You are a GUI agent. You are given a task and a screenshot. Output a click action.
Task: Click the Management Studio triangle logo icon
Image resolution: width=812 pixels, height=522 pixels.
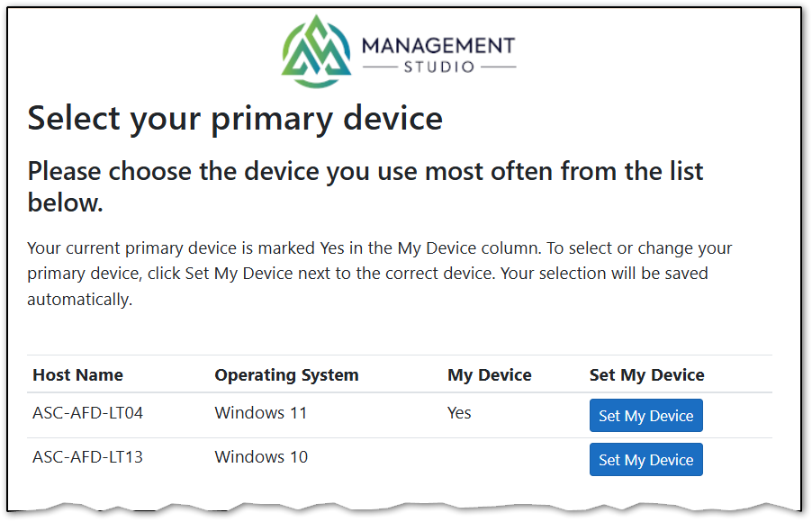click(x=316, y=51)
